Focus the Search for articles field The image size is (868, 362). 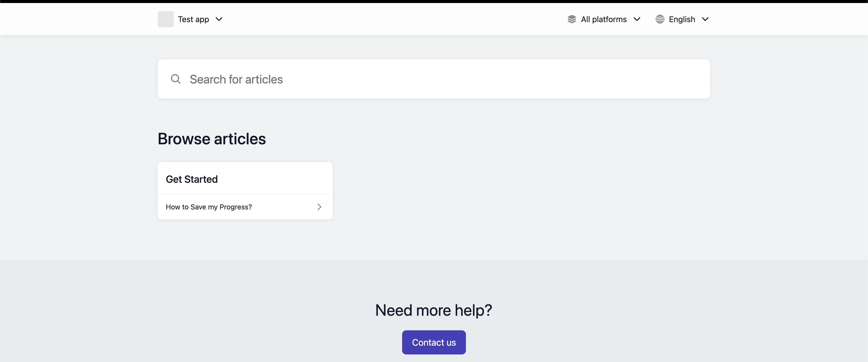pos(434,79)
